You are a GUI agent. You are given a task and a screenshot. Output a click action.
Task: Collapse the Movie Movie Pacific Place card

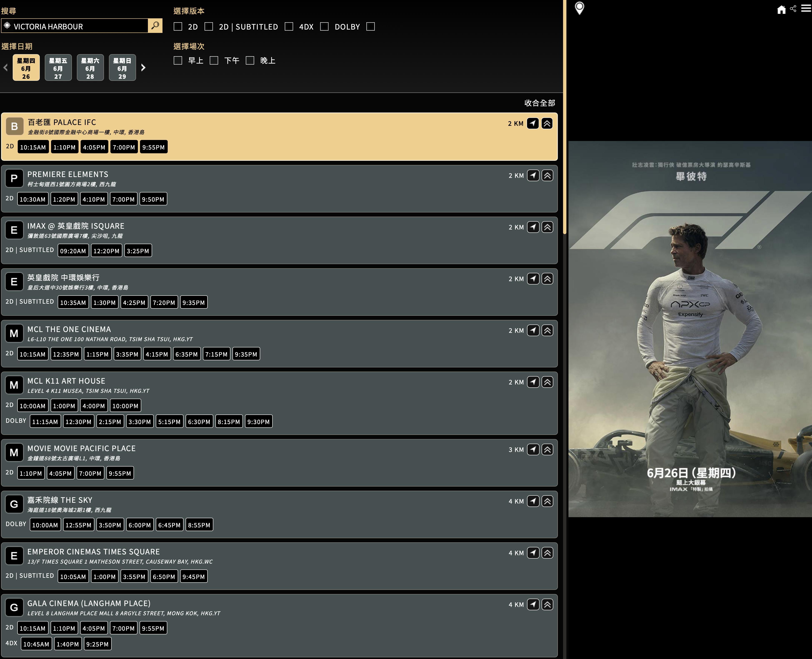[547, 449]
